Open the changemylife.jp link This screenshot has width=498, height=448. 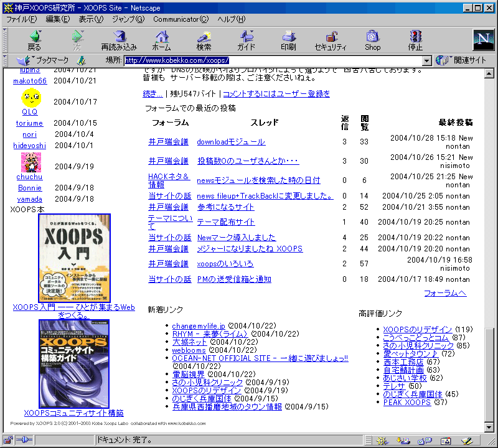[x=199, y=326]
